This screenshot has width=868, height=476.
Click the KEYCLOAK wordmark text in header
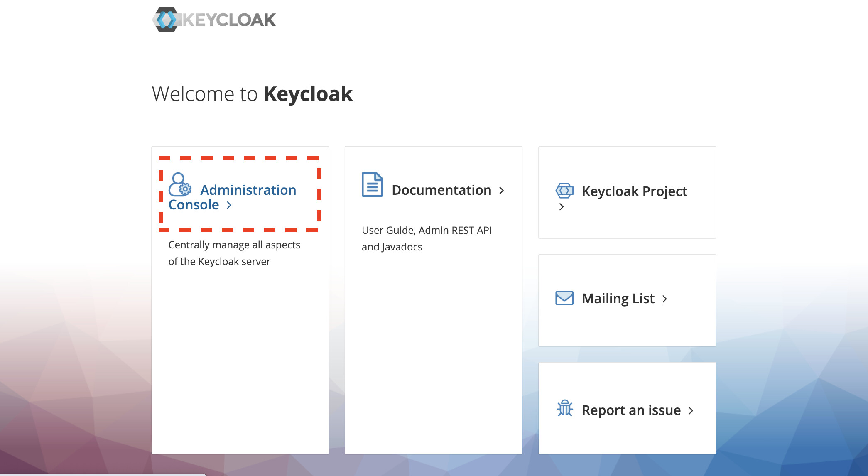pyautogui.click(x=229, y=20)
